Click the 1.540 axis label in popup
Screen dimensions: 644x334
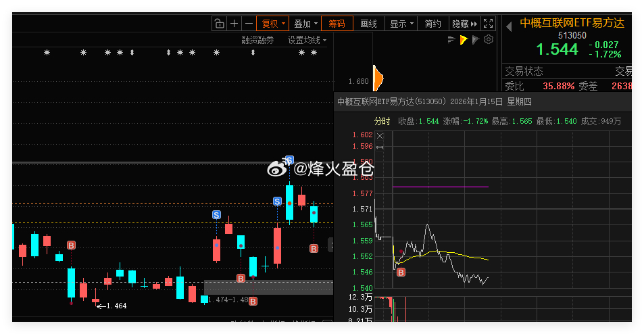(x=362, y=288)
